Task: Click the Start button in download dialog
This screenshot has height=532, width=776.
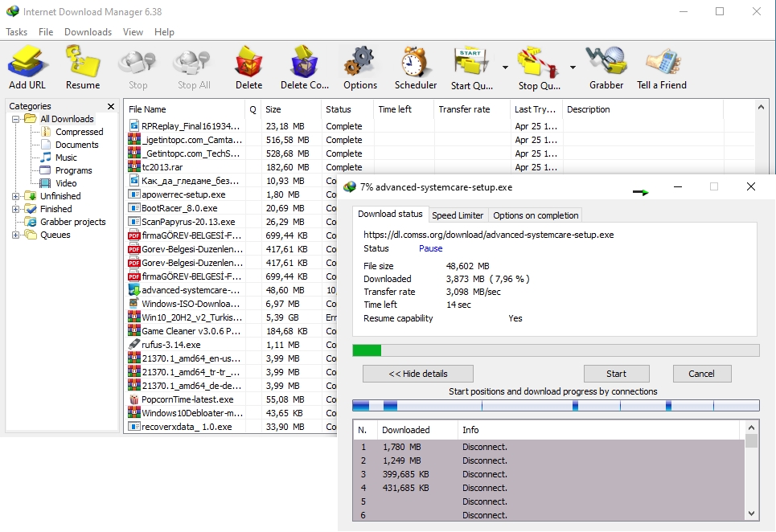Action: pos(616,374)
